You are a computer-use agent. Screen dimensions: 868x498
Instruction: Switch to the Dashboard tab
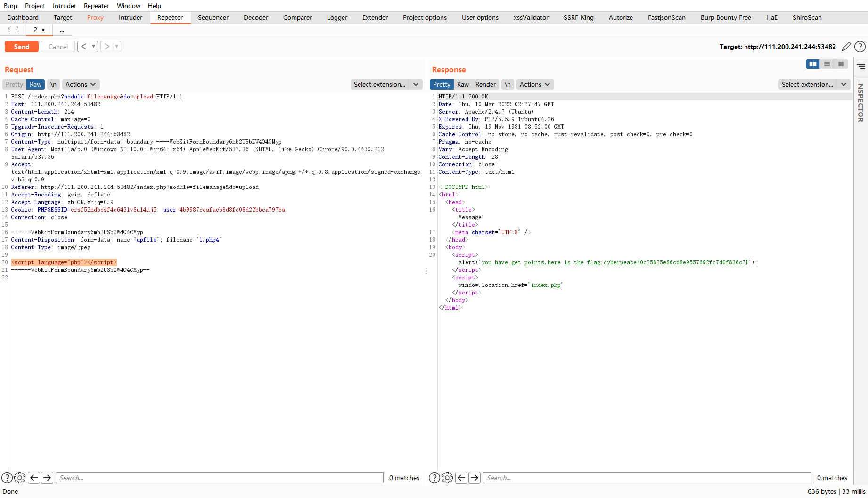pyautogui.click(x=23, y=17)
